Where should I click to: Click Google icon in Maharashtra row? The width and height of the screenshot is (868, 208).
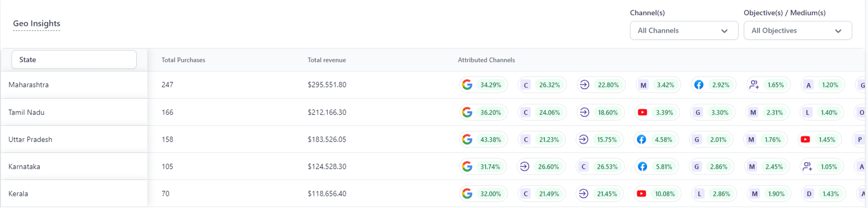pos(467,84)
